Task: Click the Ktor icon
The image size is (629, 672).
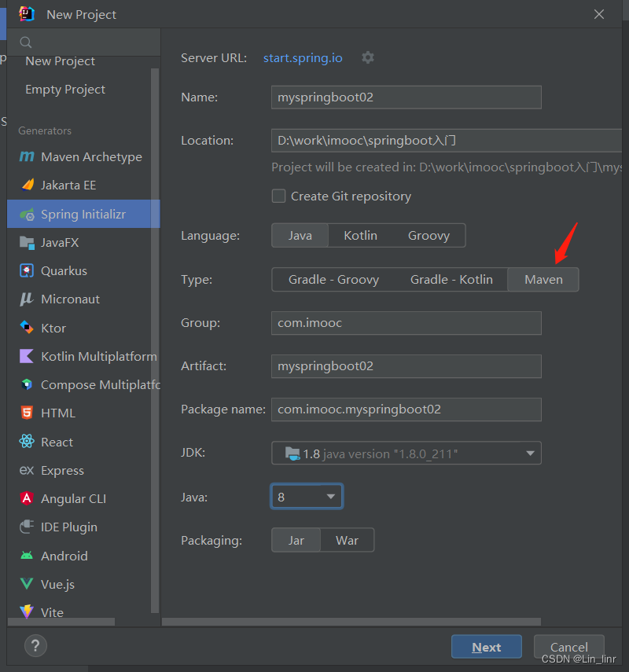Action: coord(27,328)
